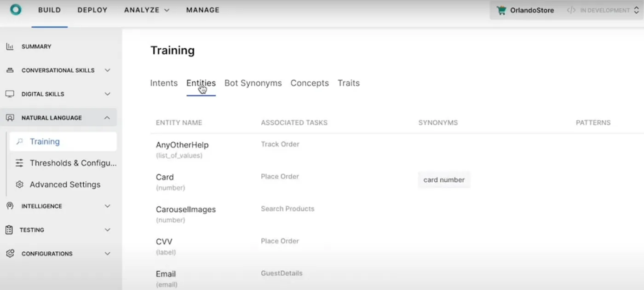
Task: Click the code brackets In Development icon
Action: [x=571, y=10]
